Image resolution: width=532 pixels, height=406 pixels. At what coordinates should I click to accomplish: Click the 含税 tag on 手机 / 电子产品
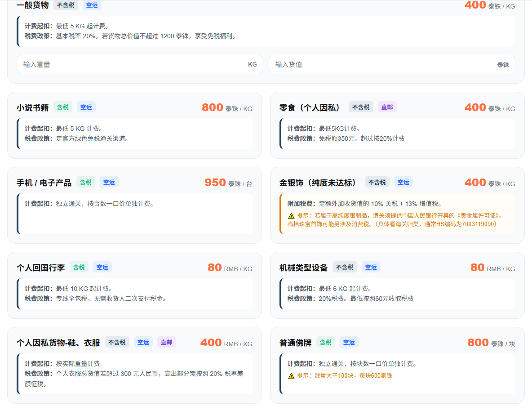tap(86, 182)
